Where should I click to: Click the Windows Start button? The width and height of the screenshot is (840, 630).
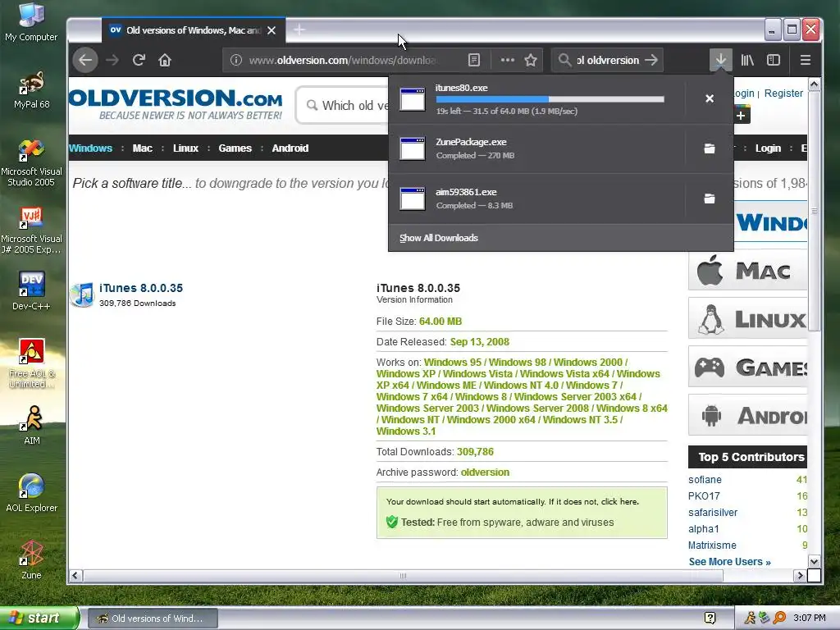point(39,618)
